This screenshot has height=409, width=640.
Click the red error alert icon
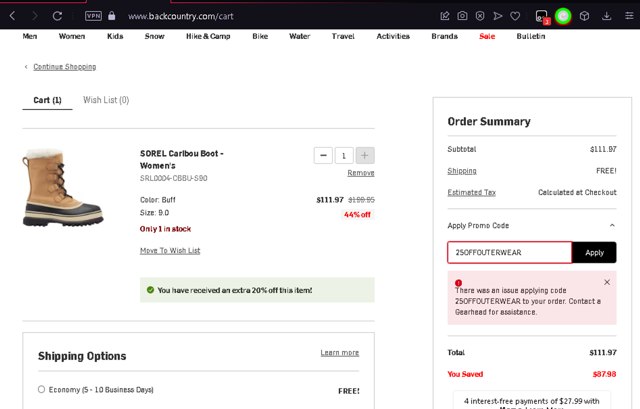tap(458, 282)
